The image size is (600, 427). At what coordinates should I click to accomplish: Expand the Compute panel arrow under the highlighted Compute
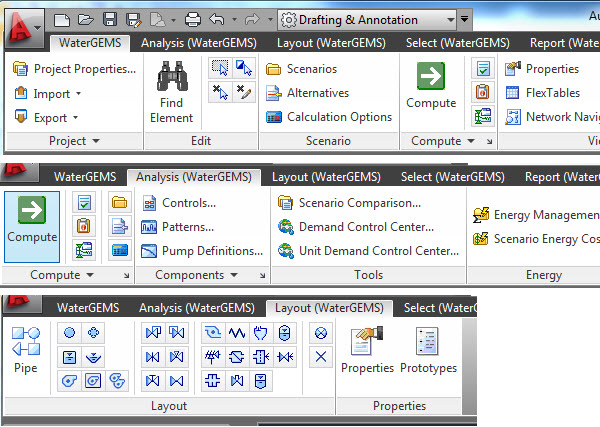[90, 275]
